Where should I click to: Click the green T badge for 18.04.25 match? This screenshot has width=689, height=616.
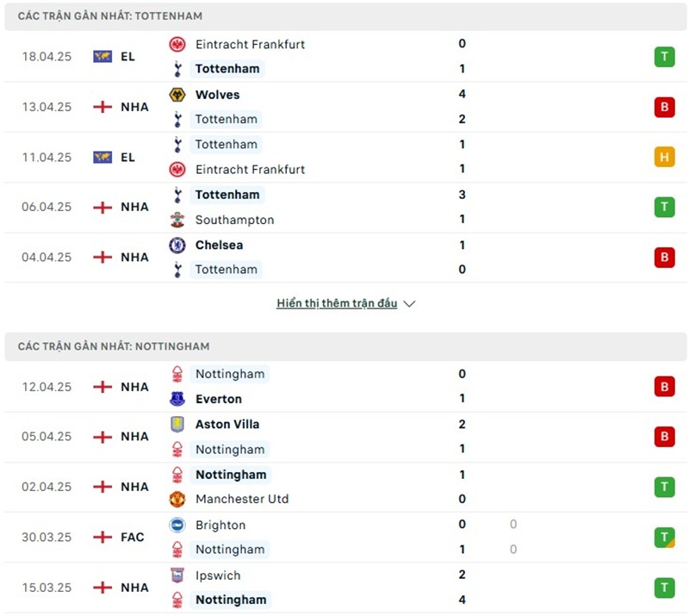pyautogui.click(x=664, y=57)
